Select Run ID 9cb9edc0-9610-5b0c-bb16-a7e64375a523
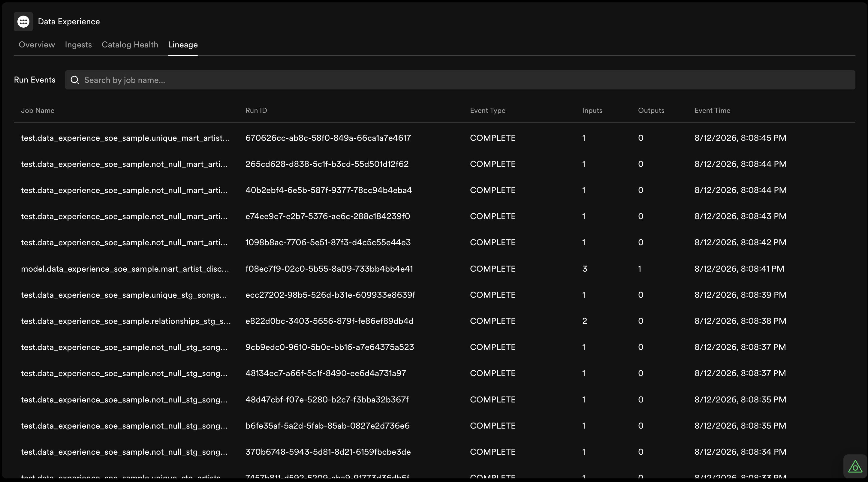 [330, 347]
